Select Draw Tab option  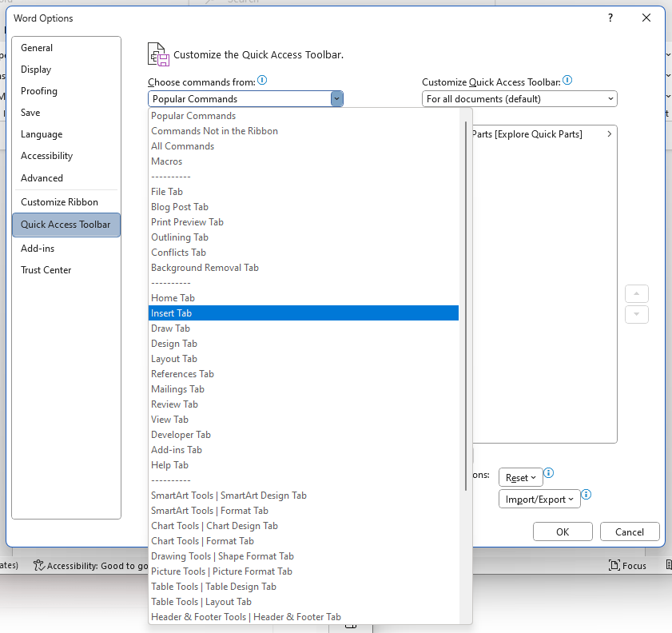point(304,328)
